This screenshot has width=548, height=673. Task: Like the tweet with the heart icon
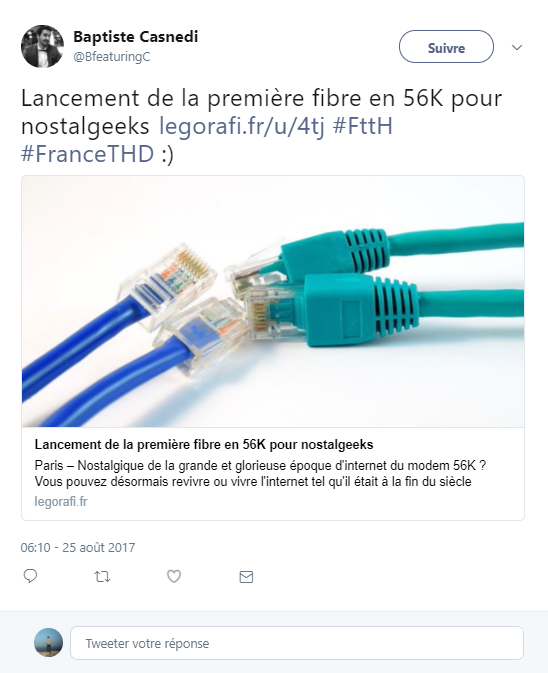coord(174,576)
